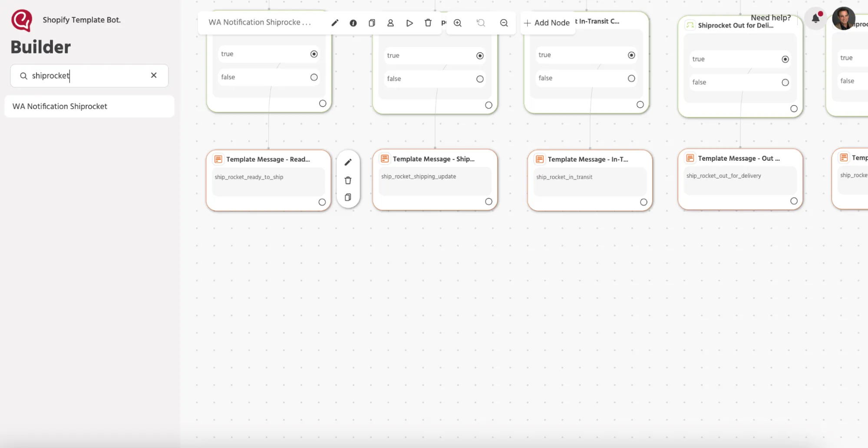Screen dimensions: 868x448
Task: Zoom out of the canvas
Action: [504, 23]
